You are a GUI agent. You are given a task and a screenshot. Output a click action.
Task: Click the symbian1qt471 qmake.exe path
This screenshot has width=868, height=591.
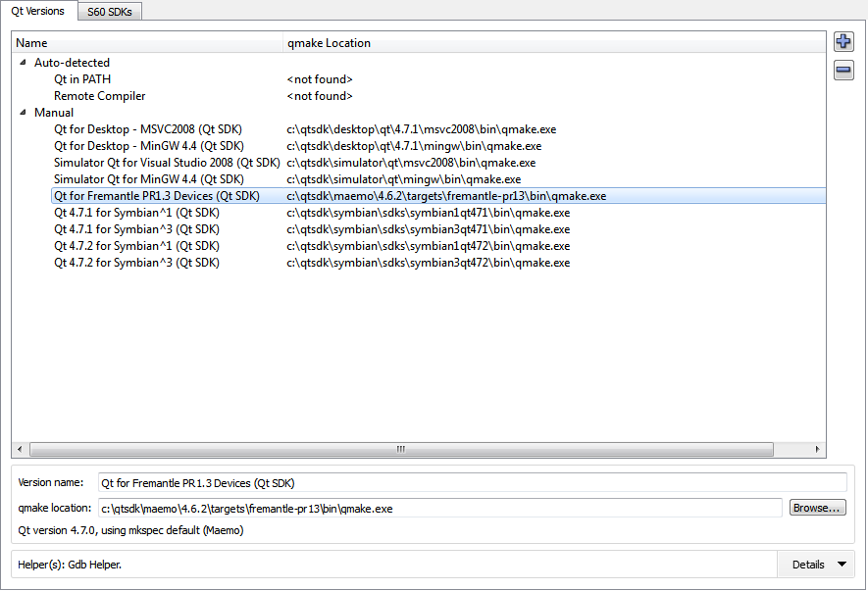pos(428,213)
